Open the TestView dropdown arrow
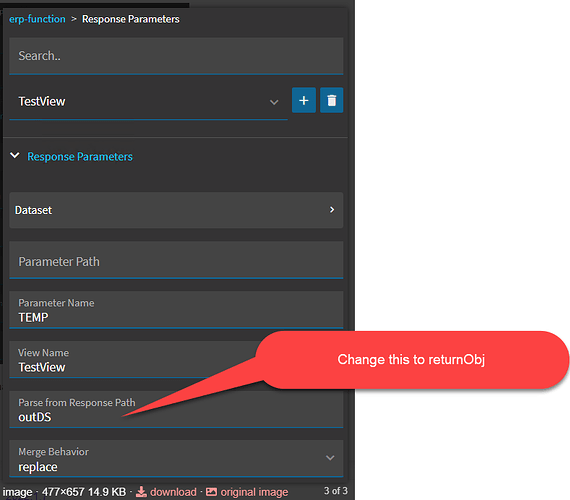Screen dimensions: 570x500 [274, 102]
